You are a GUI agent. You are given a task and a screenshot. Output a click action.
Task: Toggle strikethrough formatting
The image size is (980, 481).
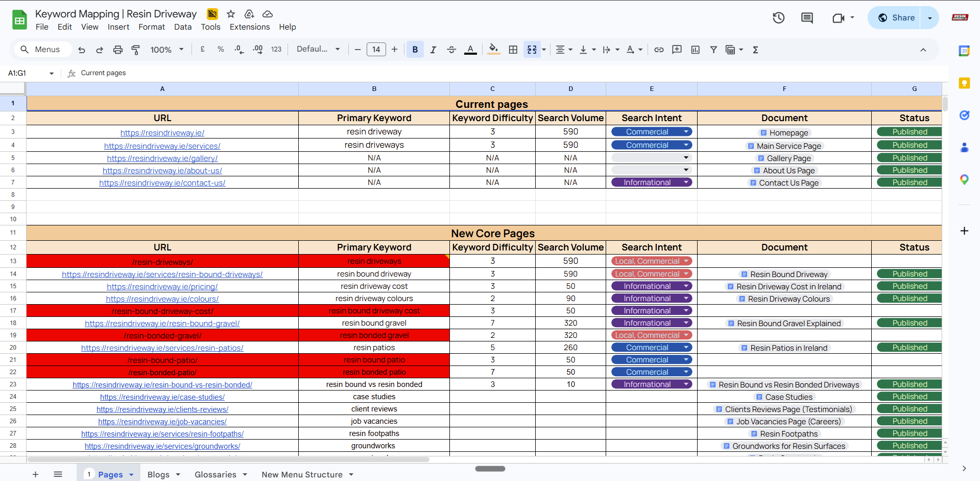(451, 50)
